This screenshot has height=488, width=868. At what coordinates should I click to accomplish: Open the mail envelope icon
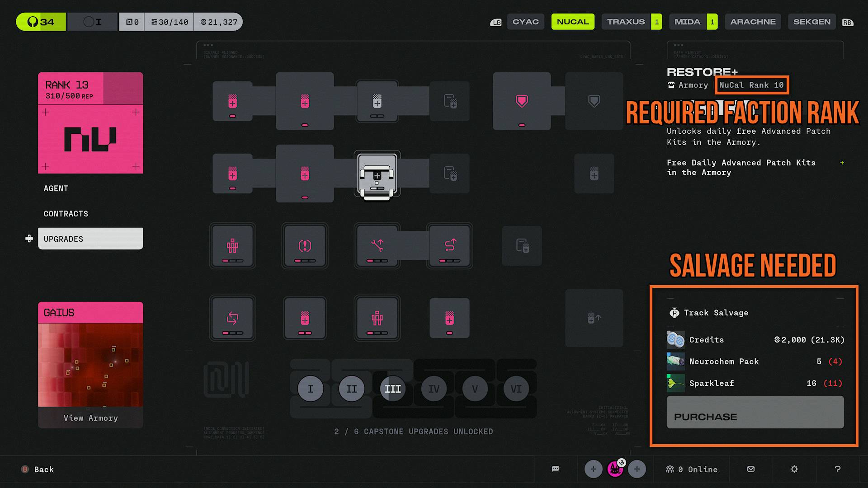tap(751, 469)
